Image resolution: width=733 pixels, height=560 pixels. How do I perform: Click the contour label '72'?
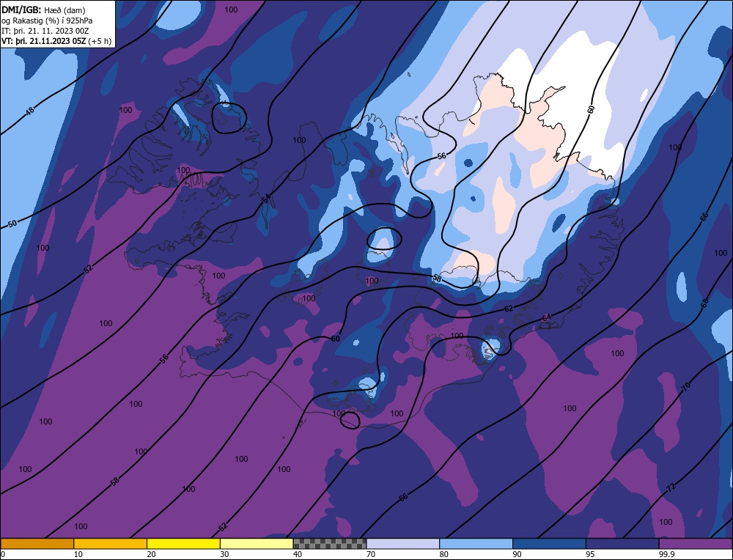[x=671, y=487]
